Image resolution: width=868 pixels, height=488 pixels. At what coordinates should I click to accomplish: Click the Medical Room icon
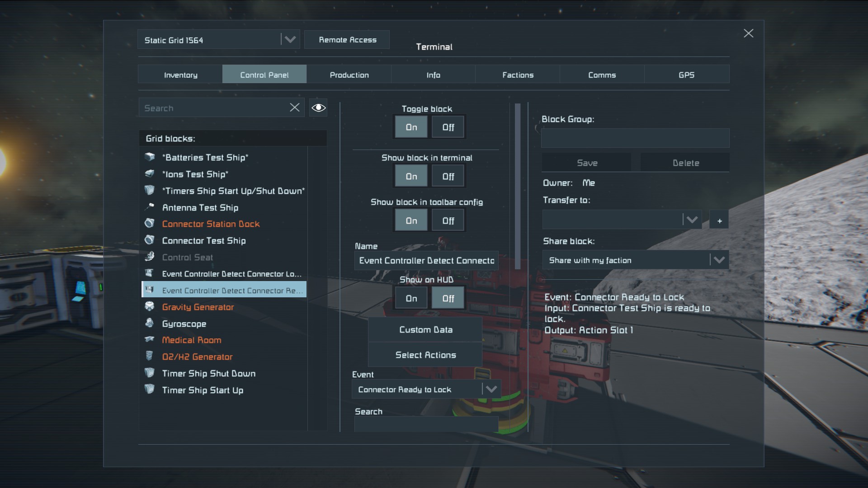150,339
